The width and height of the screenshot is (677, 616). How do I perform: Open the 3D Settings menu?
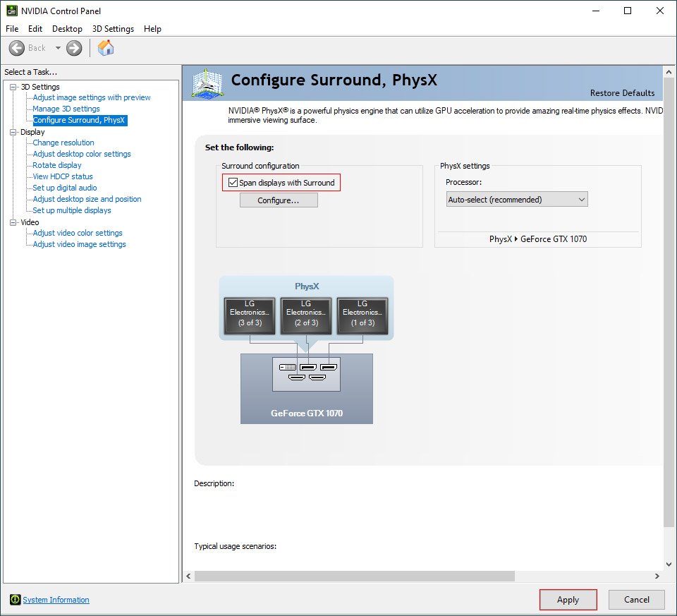pos(113,29)
